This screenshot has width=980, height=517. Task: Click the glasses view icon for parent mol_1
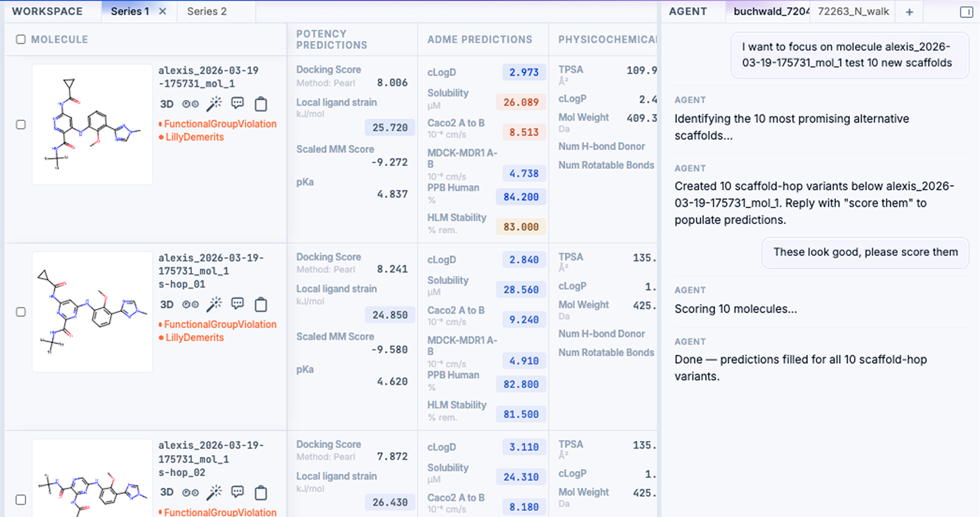pyautogui.click(x=190, y=104)
